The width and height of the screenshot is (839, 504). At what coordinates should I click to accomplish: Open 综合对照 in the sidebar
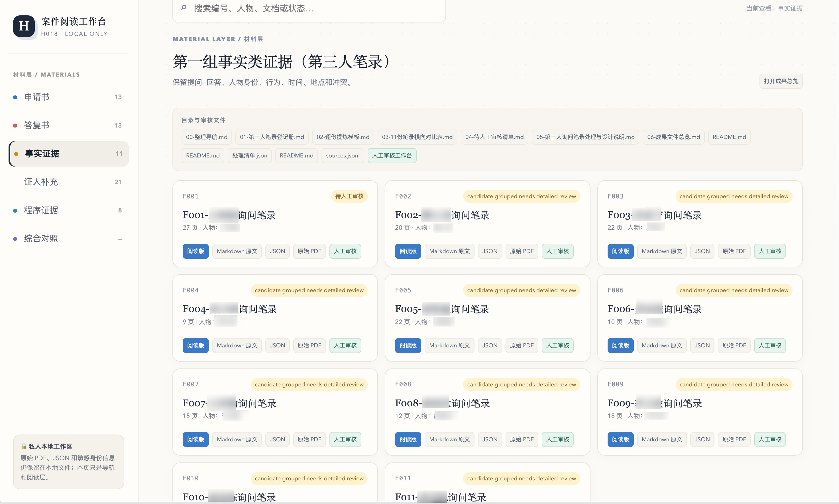[69, 239]
